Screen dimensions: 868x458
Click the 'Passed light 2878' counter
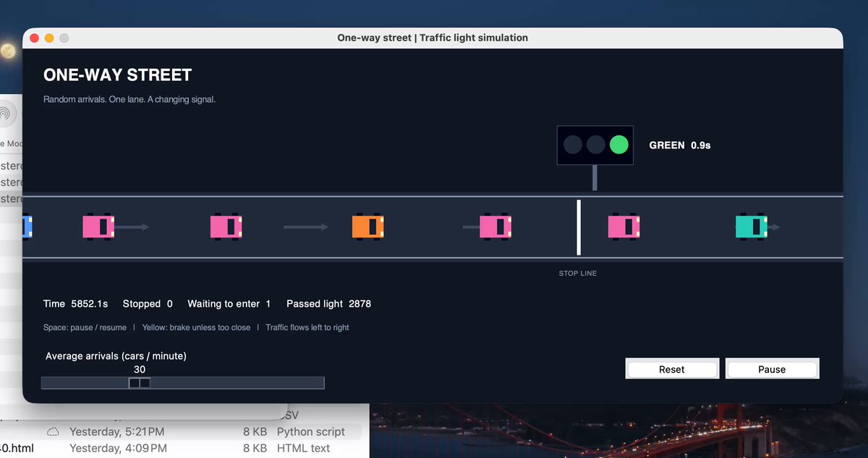pos(328,304)
